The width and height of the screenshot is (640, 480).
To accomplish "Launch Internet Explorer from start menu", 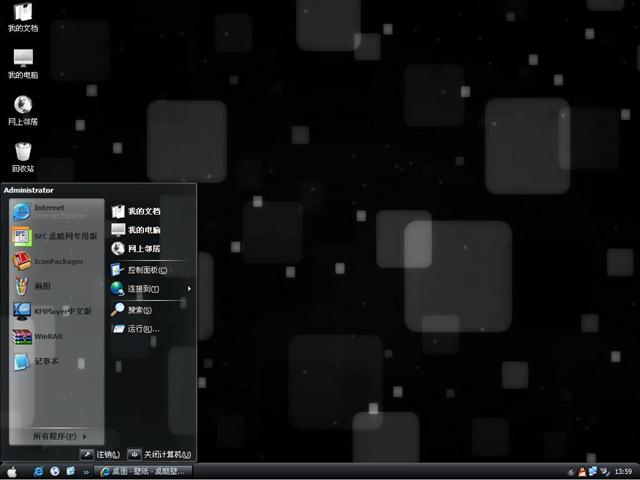I will (x=57, y=211).
